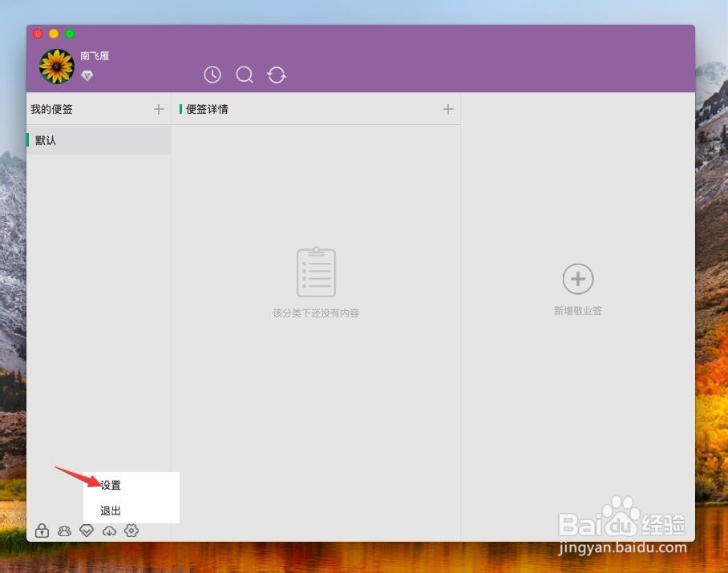Choose 退出 to quit the app
728x573 pixels.
click(x=111, y=510)
